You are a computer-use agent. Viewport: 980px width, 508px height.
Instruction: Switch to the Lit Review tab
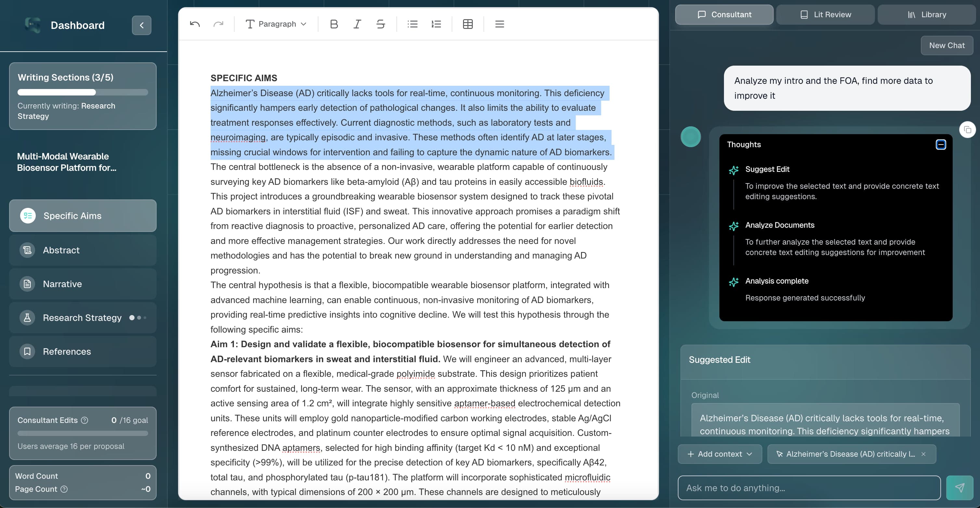pyautogui.click(x=825, y=14)
